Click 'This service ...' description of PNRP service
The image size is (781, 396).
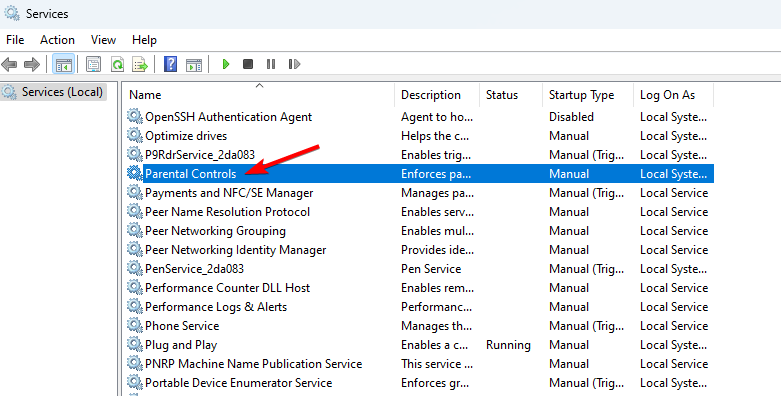[x=437, y=364]
